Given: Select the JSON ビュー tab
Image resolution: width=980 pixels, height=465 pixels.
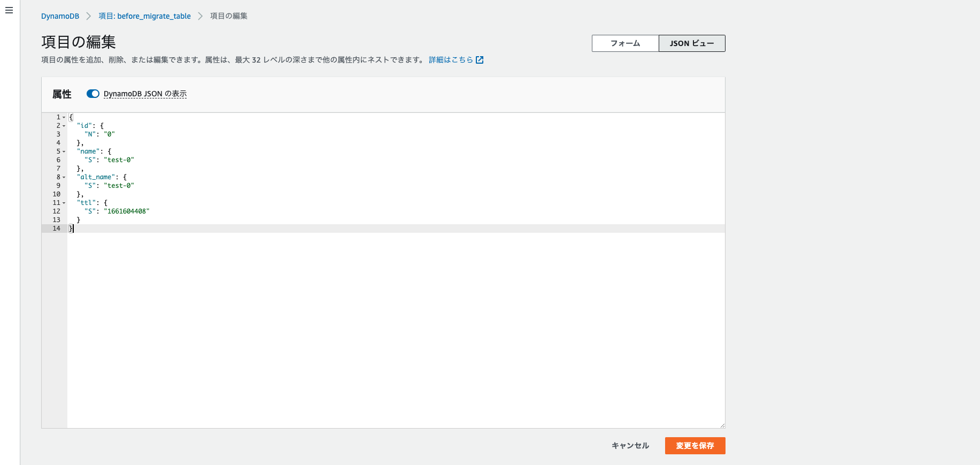Looking at the screenshot, I should tap(691, 43).
